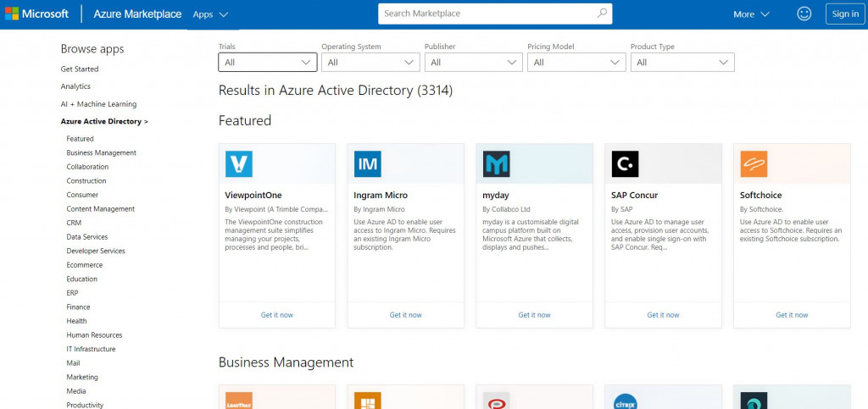Open the ViewpointOne card title
Image resolution: width=868 pixels, height=409 pixels.
pos(253,195)
